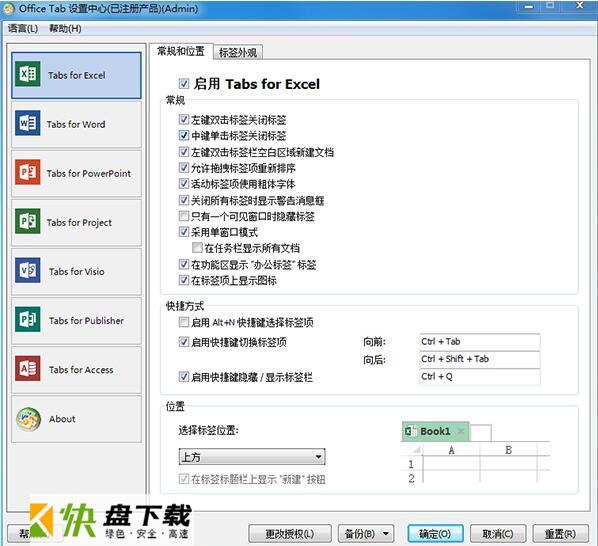Viewport: 598px width, 546px height.
Task: Open the Project icon in sidebar
Action: [x=27, y=221]
